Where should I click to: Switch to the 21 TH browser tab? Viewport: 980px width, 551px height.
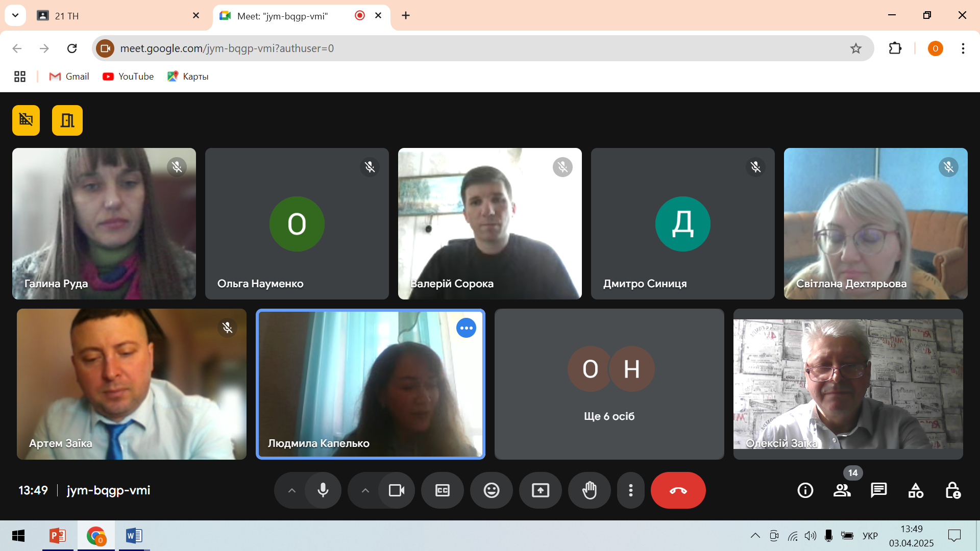[112, 16]
